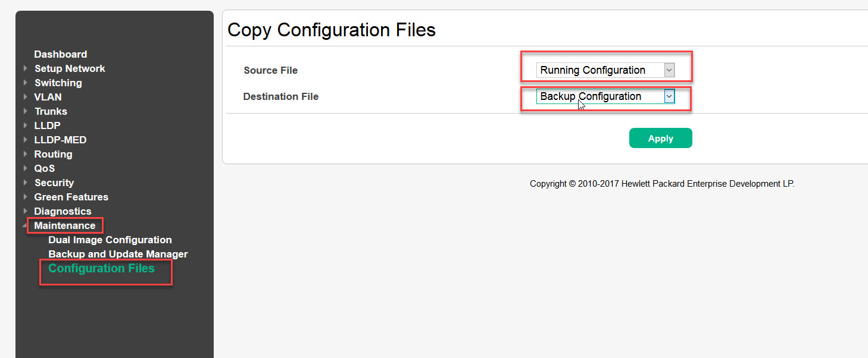
Task: Expand the Green Features arrow
Action: coord(25,197)
